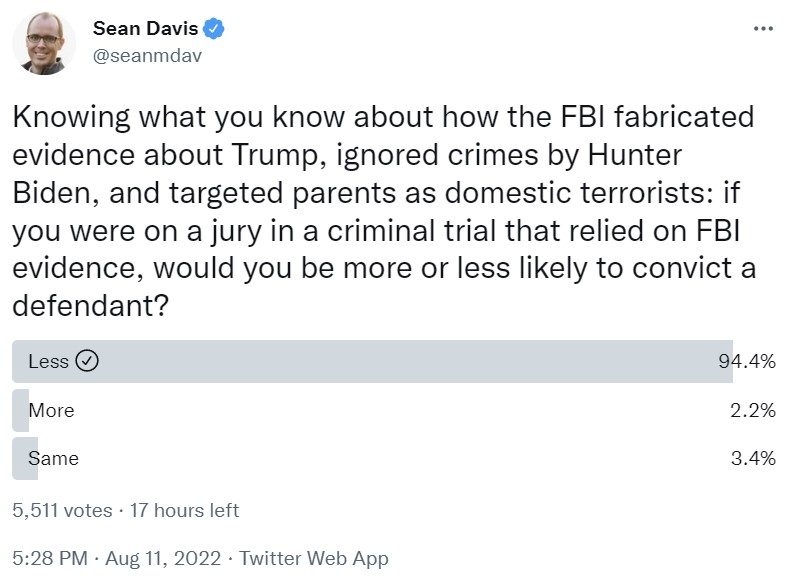
Task: Click the blue verified badge icon
Action: (213, 29)
